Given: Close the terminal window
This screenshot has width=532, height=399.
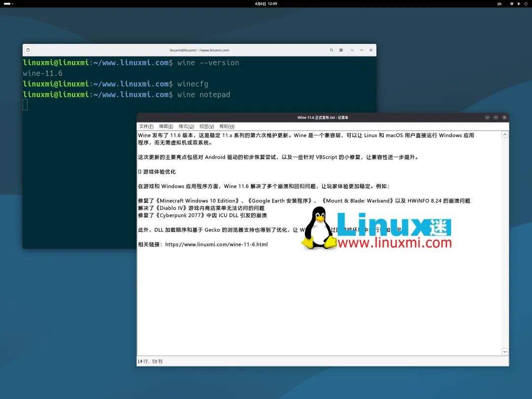Looking at the screenshot, I should (371, 50).
